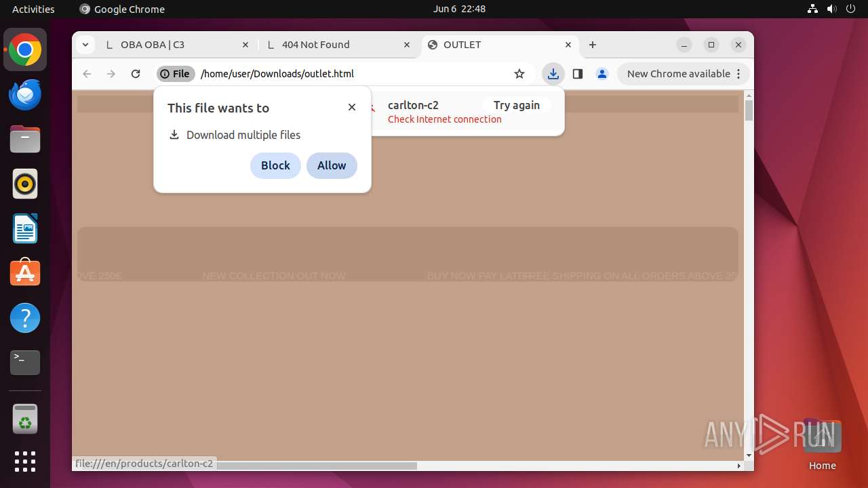This screenshot has height=488, width=868.
Task: Close the OUTLET tab
Action: click(568, 45)
